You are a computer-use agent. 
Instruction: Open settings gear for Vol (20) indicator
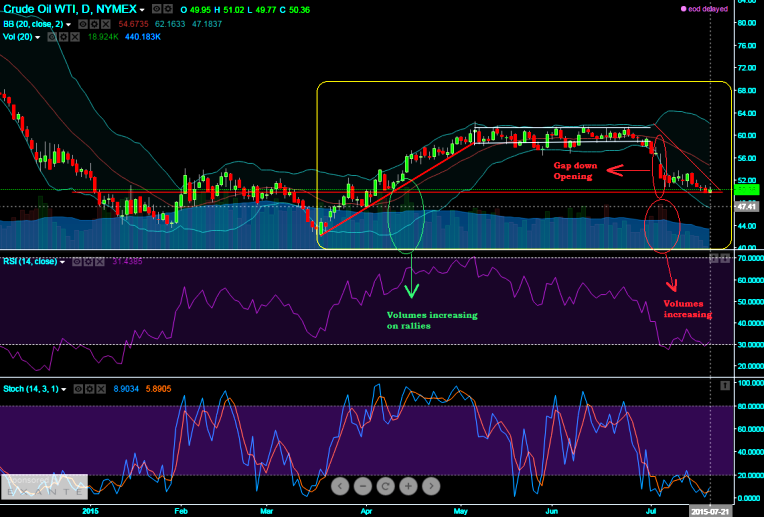pyautogui.click(x=63, y=37)
